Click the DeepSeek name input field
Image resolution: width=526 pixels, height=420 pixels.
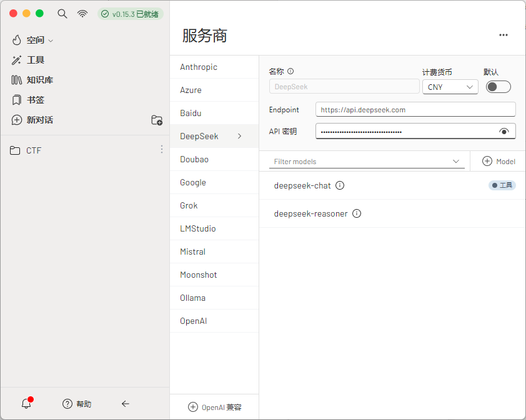coord(344,87)
